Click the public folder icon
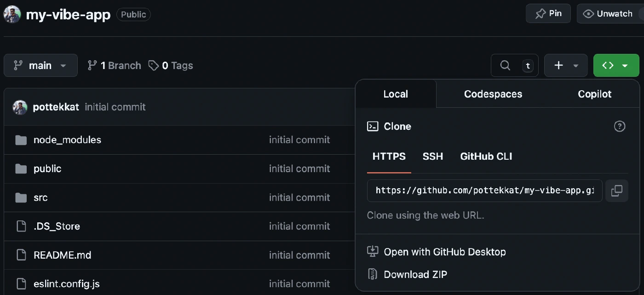This screenshot has height=295, width=644. click(21, 169)
